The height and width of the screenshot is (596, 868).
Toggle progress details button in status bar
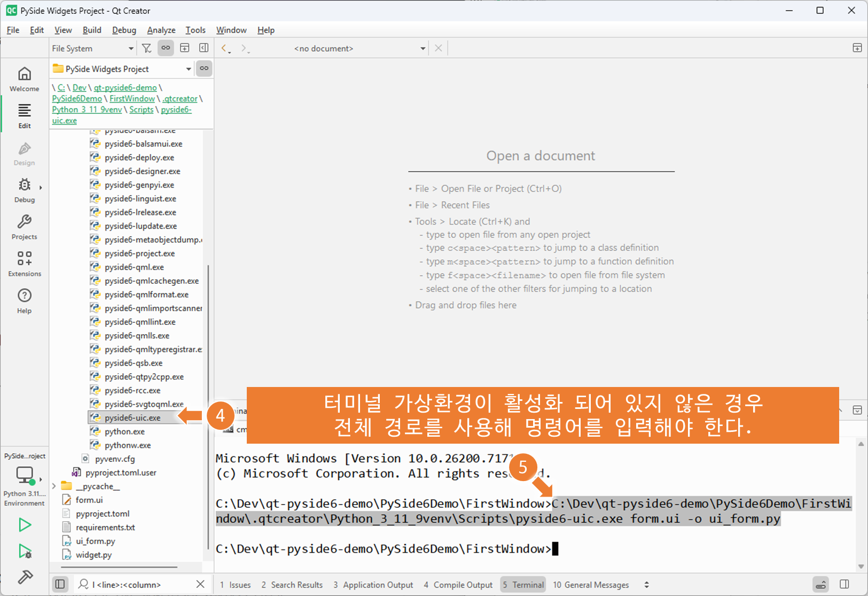(821, 584)
